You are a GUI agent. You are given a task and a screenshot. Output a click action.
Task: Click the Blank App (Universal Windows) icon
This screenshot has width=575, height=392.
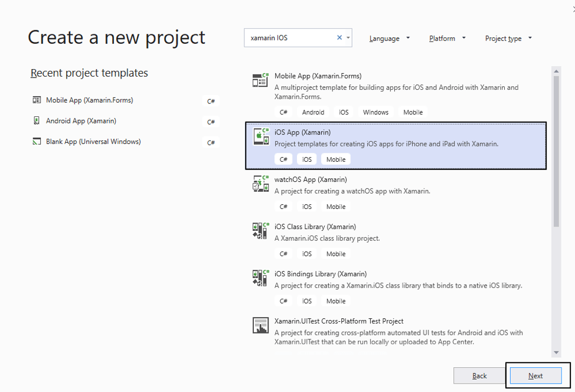[35, 142]
